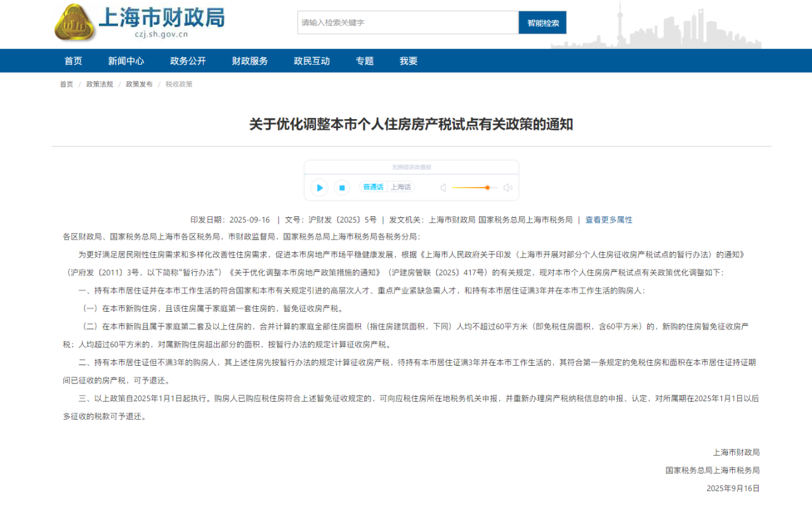This screenshot has height=509, width=812.
Task: Click the 智能检索 search button
Action: pyautogui.click(x=543, y=22)
